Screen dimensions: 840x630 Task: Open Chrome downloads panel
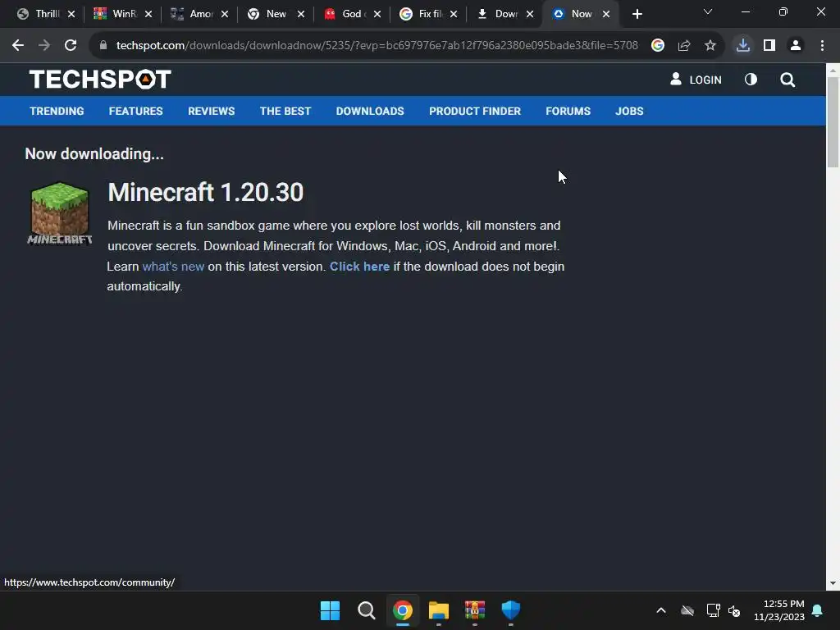[x=742, y=46]
